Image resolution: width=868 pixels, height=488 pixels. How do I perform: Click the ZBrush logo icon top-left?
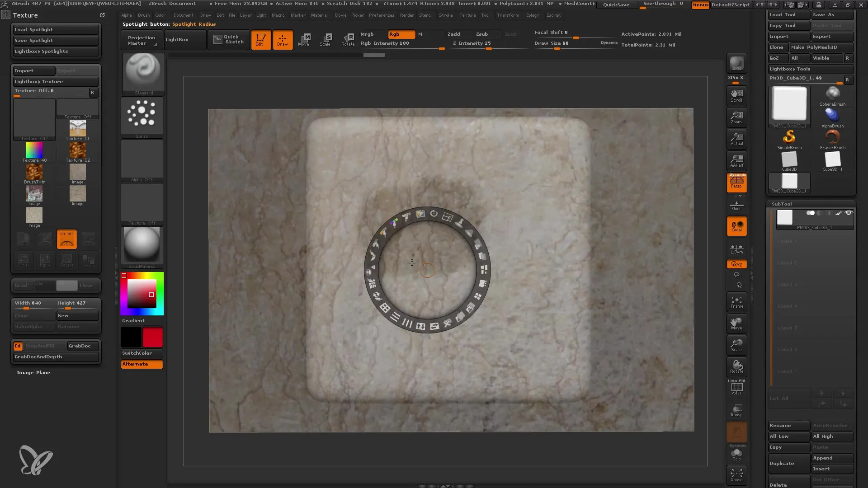click(5, 4)
